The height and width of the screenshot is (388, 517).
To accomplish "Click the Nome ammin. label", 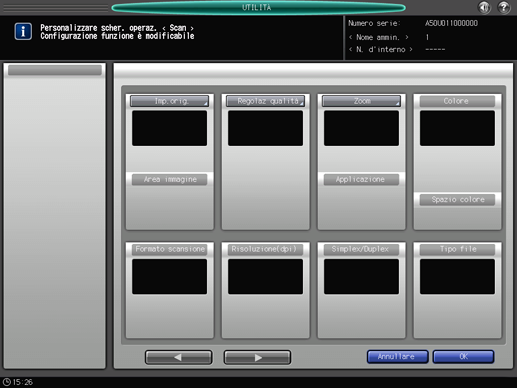I will coord(378,37).
